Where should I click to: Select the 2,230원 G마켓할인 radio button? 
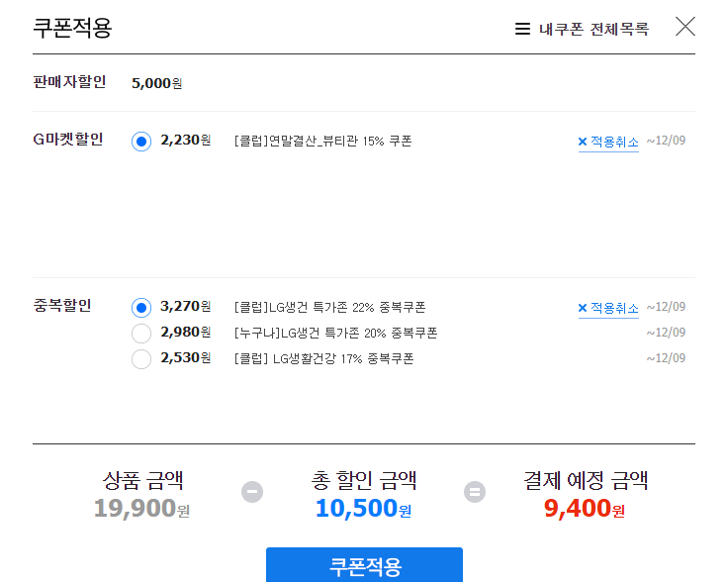click(x=141, y=142)
